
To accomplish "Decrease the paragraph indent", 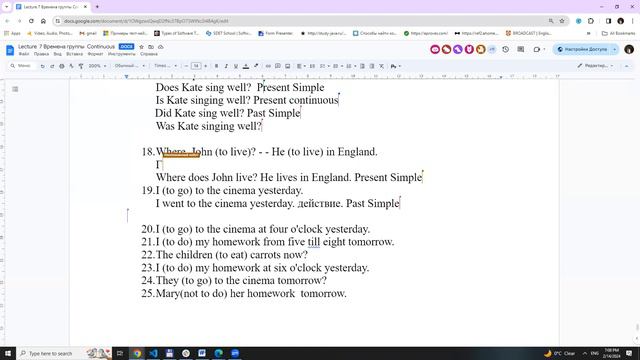I will coord(362,66).
